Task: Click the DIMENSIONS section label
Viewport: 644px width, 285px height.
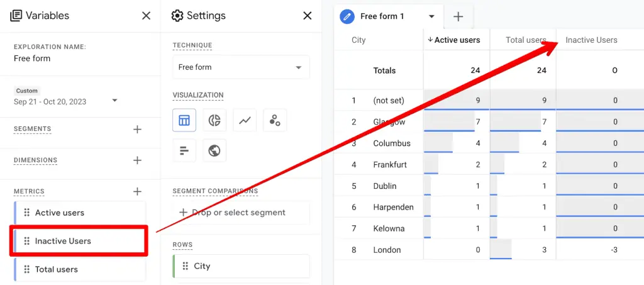Action: click(x=35, y=160)
